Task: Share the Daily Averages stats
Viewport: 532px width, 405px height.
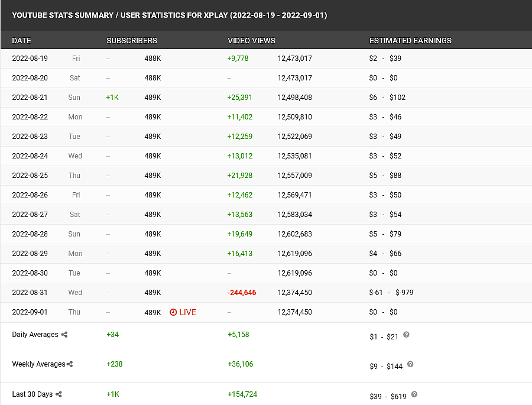Action: pos(64,335)
